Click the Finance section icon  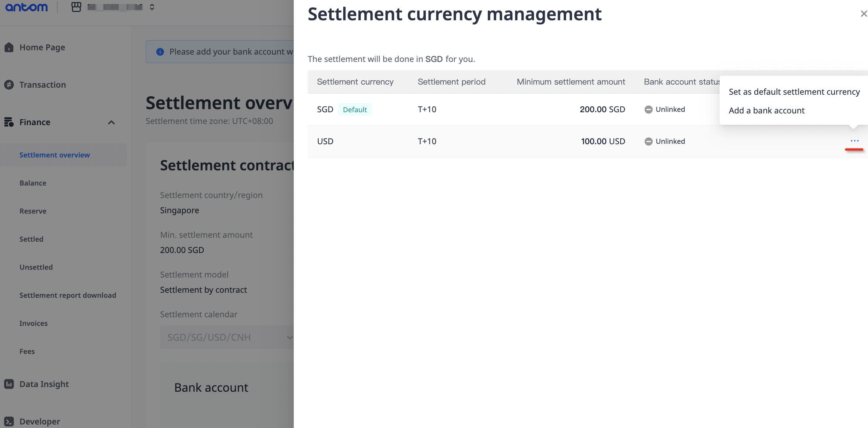coord(9,122)
